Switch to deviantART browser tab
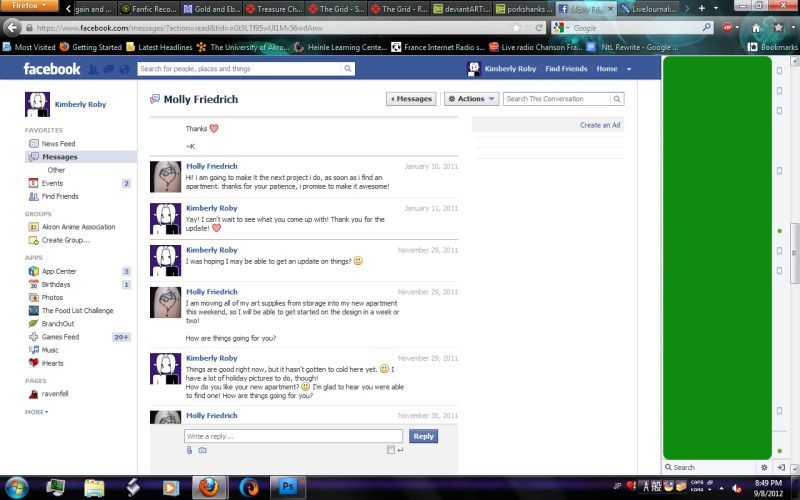 pos(461,9)
